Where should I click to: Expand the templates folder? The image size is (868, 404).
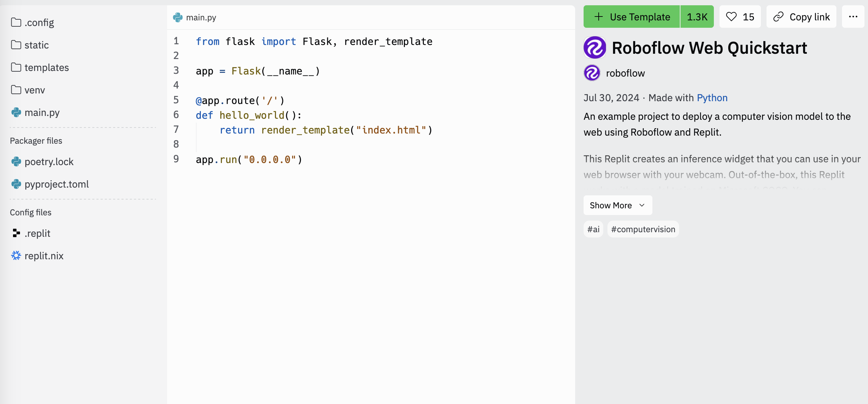(46, 67)
